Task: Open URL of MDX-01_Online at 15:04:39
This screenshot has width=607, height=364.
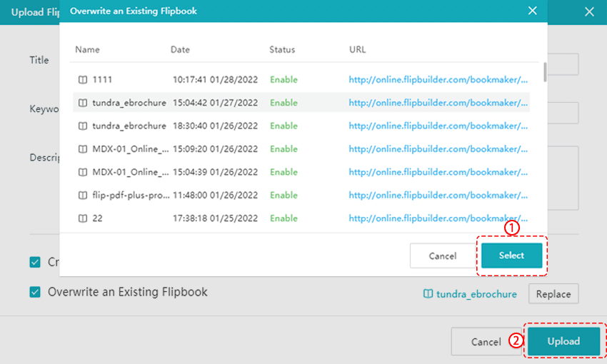Action: click(x=438, y=172)
